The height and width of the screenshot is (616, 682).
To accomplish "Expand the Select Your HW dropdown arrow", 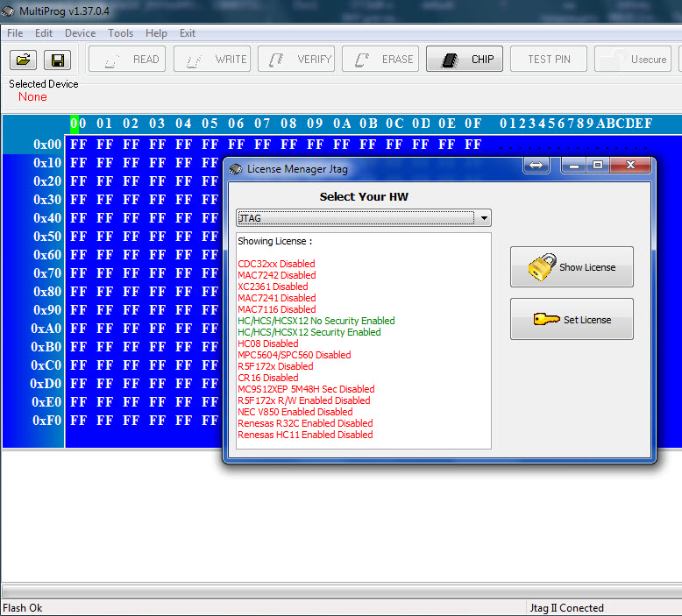I will pyautogui.click(x=484, y=218).
